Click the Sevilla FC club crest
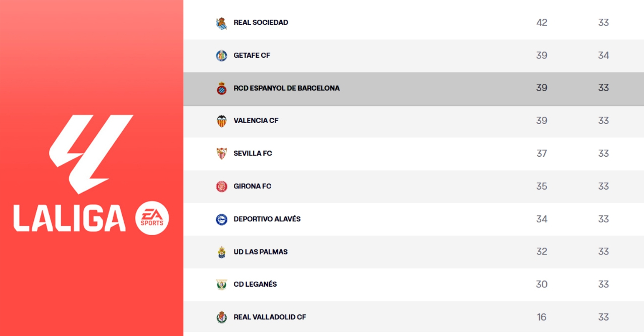This screenshot has width=644, height=336. 222,153
